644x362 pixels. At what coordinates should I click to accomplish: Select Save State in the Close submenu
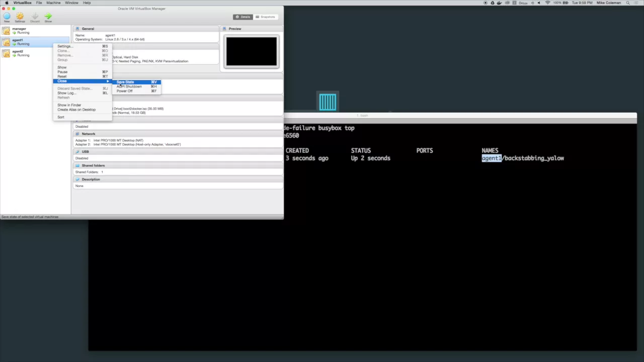point(137,82)
